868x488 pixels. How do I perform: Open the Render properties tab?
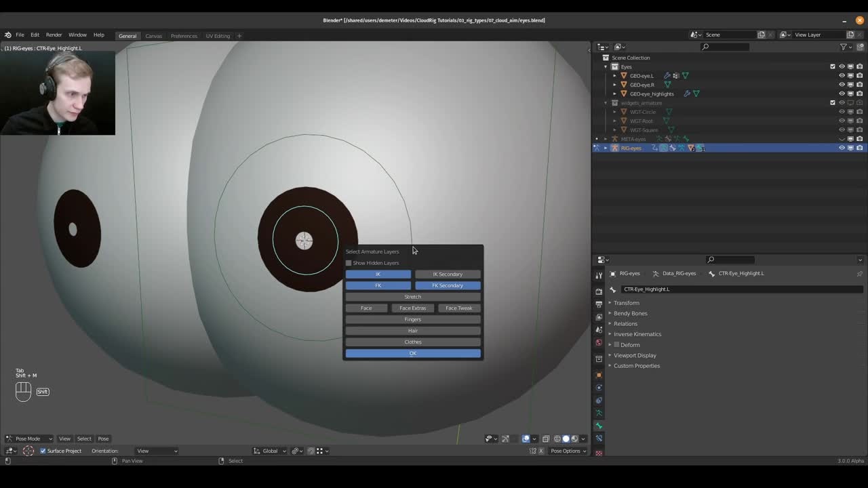pos(599,291)
